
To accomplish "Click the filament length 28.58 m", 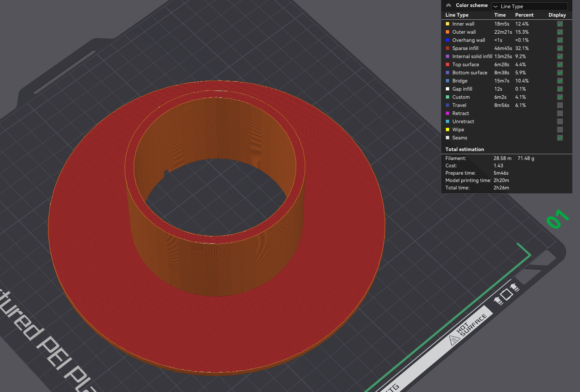I will pyautogui.click(x=502, y=158).
